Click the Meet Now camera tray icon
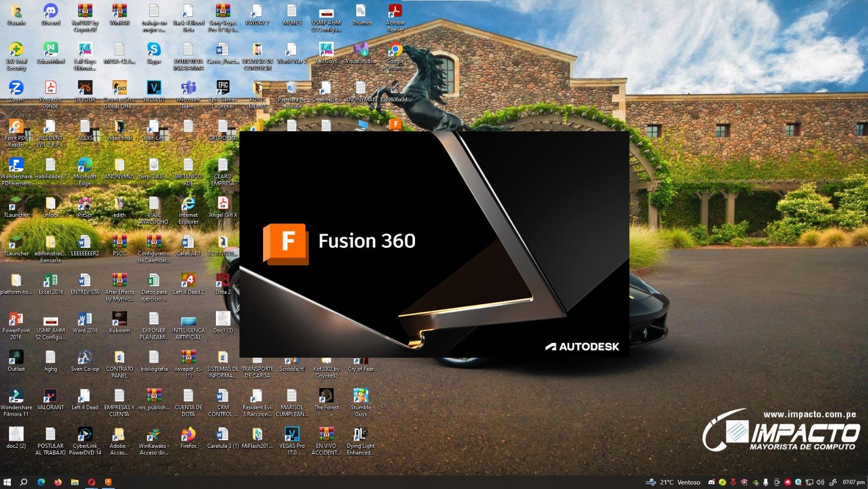Screen dimensions: 868x489 pyautogui.click(x=776, y=482)
